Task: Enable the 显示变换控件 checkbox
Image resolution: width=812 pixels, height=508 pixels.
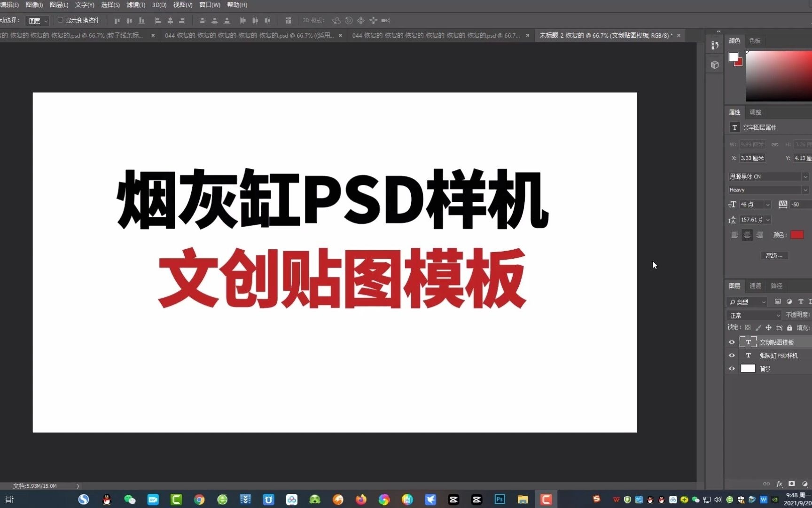Action: [x=61, y=20]
